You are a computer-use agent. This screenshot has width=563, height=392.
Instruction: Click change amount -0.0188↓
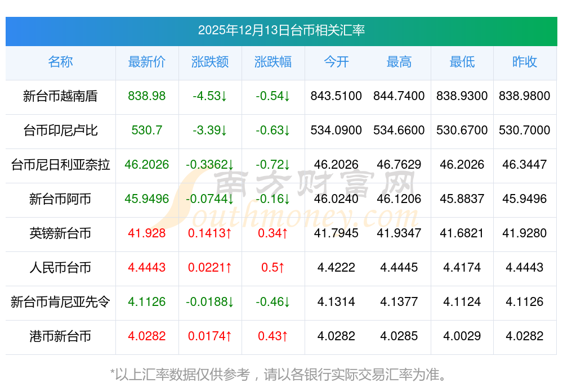210,301
